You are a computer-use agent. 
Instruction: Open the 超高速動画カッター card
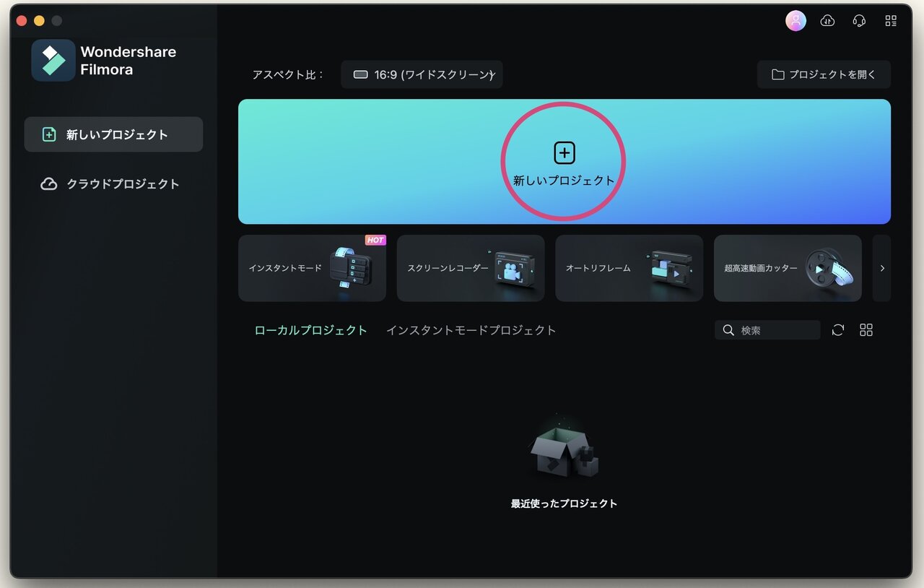pos(788,268)
